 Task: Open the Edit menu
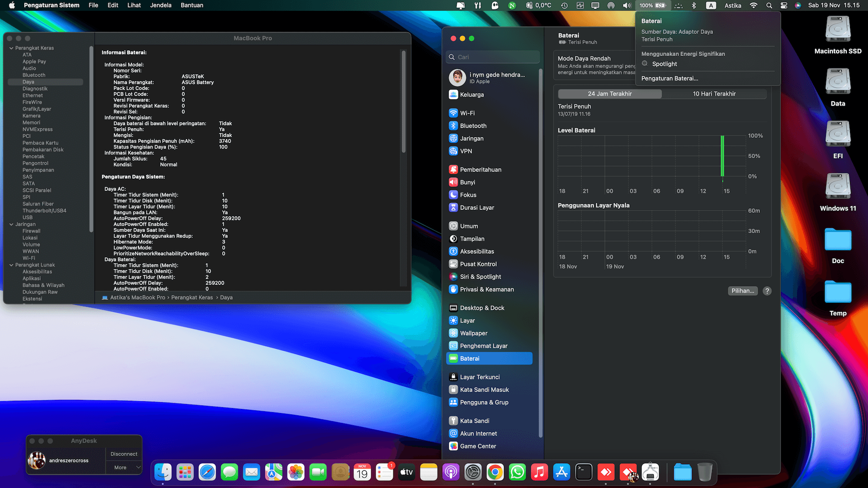click(113, 5)
